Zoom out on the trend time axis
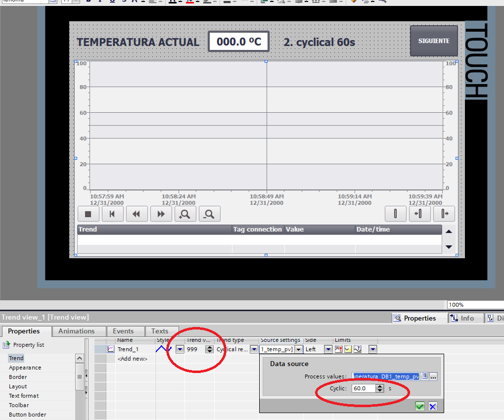 (210, 214)
